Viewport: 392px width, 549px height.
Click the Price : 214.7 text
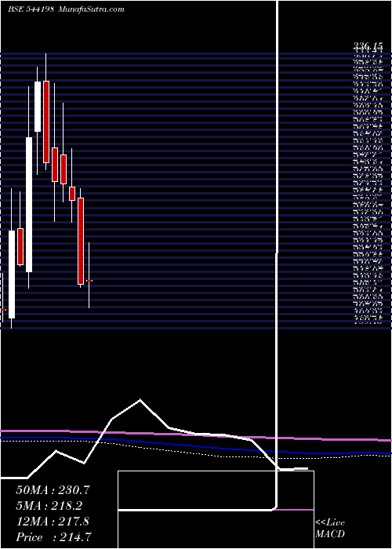pos(54,537)
